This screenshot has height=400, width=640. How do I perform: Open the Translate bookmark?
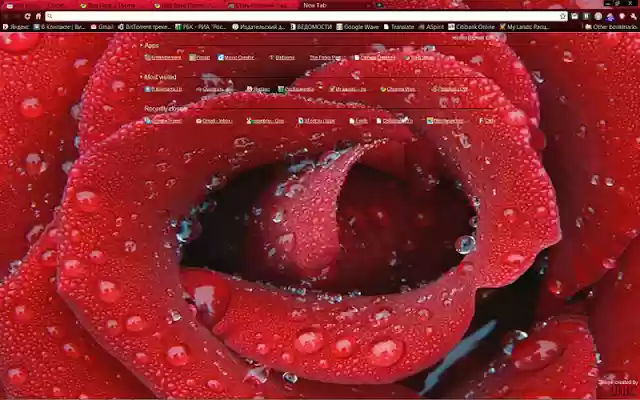(399, 27)
